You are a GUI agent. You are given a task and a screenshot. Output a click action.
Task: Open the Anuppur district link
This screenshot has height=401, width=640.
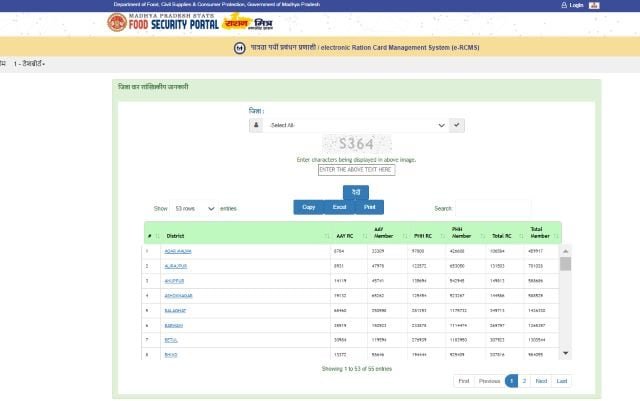pyautogui.click(x=174, y=281)
